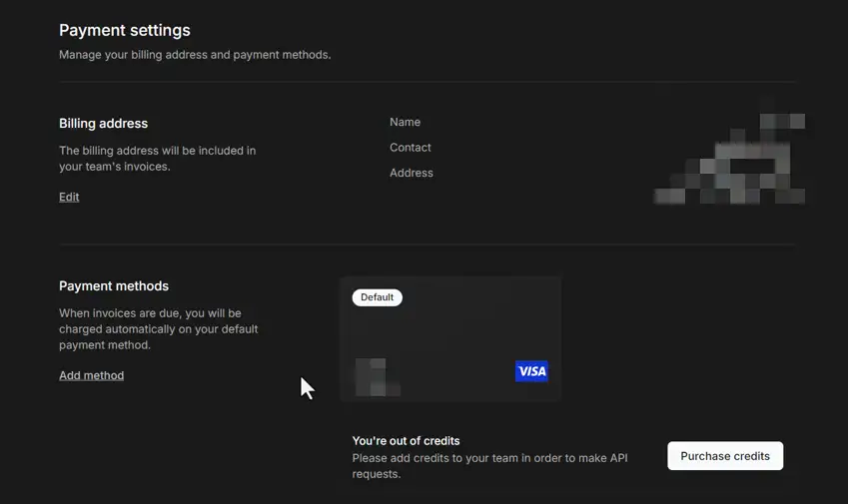The image size is (848, 504).
Task: Click the Default badge on the card
Action: tap(377, 297)
